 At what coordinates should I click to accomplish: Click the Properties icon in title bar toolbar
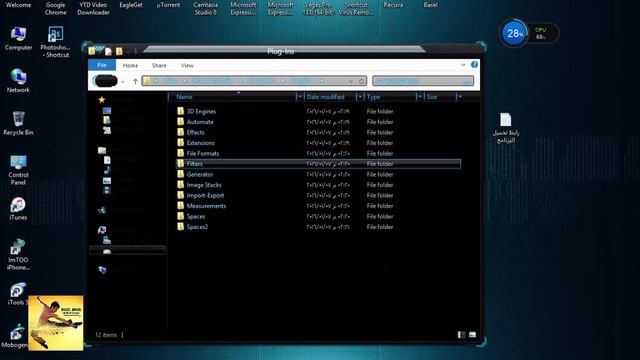coord(108,51)
